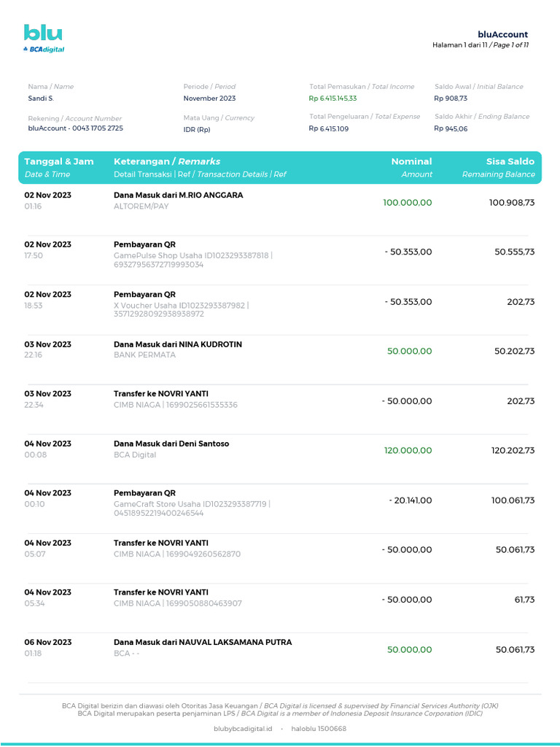Select the 100.000,00 income amount
The height and width of the screenshot is (747, 560).
click(407, 203)
